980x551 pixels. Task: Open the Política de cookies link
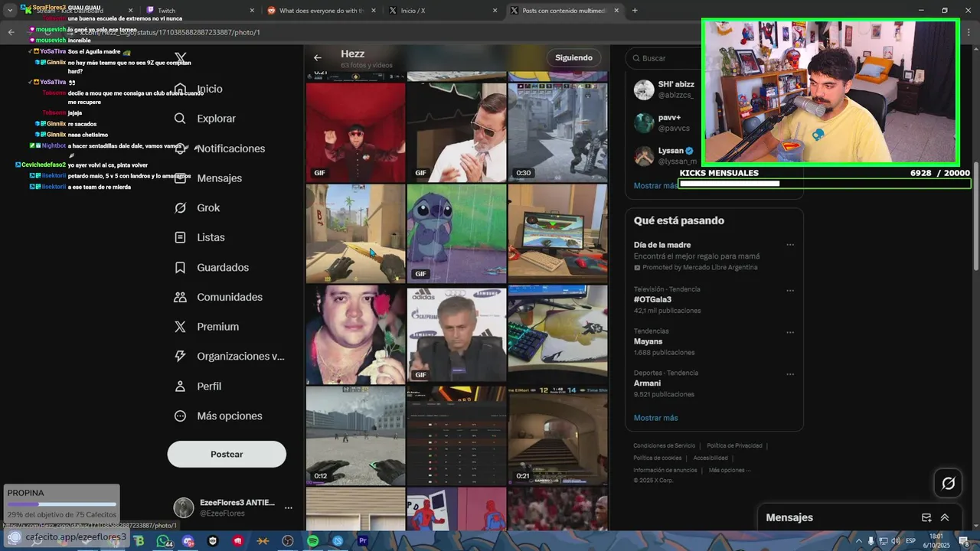point(657,458)
